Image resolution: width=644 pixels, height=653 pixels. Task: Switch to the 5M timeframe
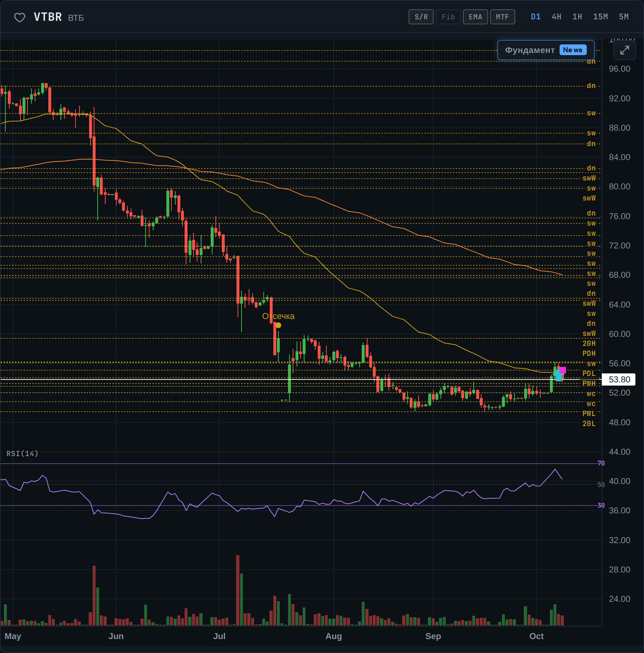(624, 17)
